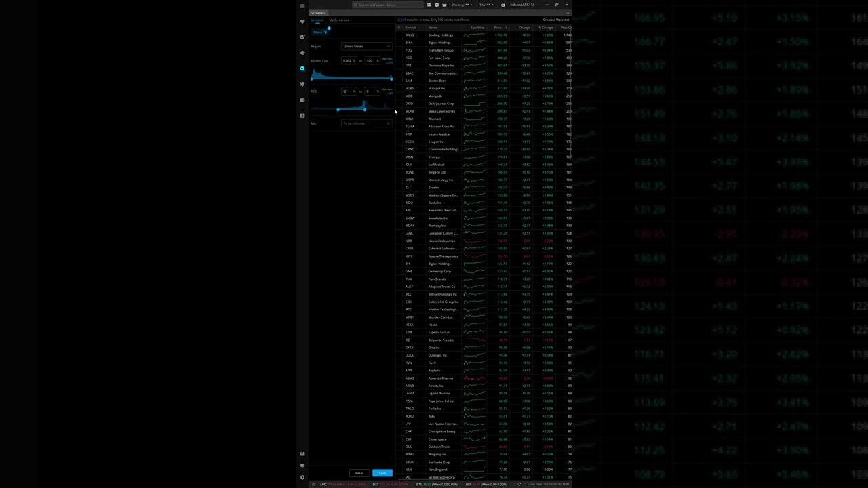Select the Screeners panel tab

click(318, 13)
